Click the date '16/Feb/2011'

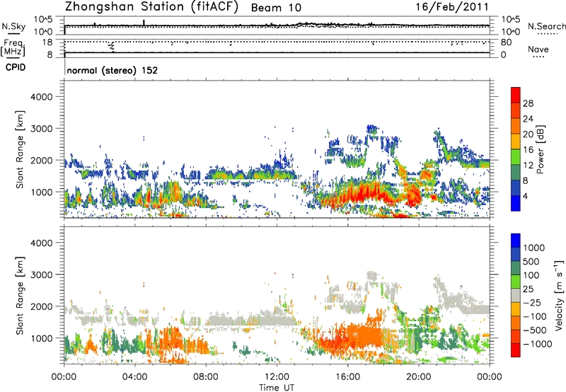coord(452,7)
